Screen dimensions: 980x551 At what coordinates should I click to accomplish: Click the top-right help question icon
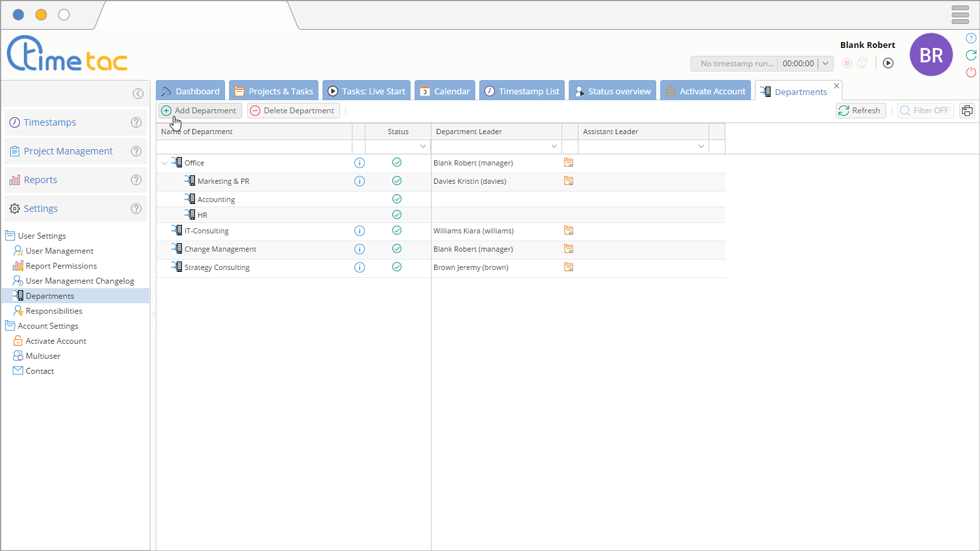point(971,38)
